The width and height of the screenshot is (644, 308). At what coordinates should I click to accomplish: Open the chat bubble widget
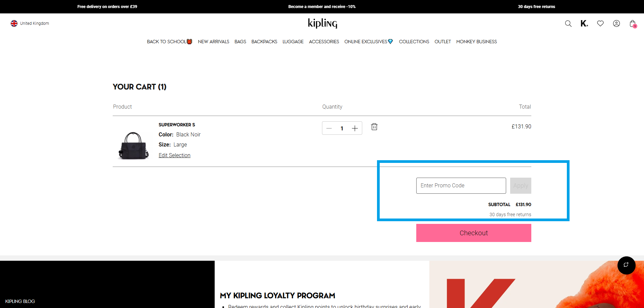tap(626, 265)
